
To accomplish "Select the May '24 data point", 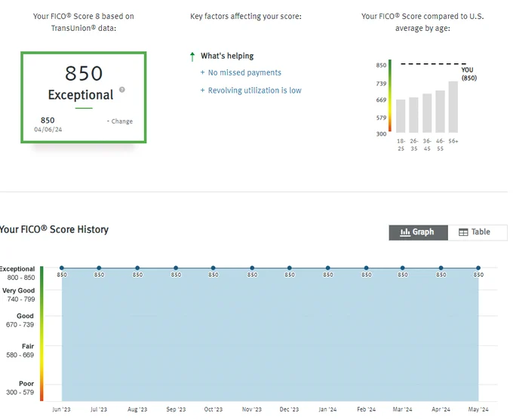I will [x=478, y=268].
